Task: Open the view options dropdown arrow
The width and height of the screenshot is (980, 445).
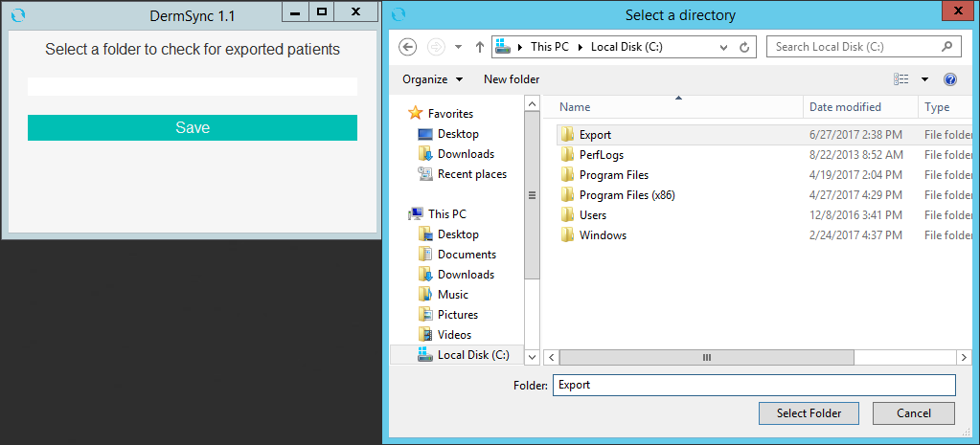Action: click(x=924, y=79)
